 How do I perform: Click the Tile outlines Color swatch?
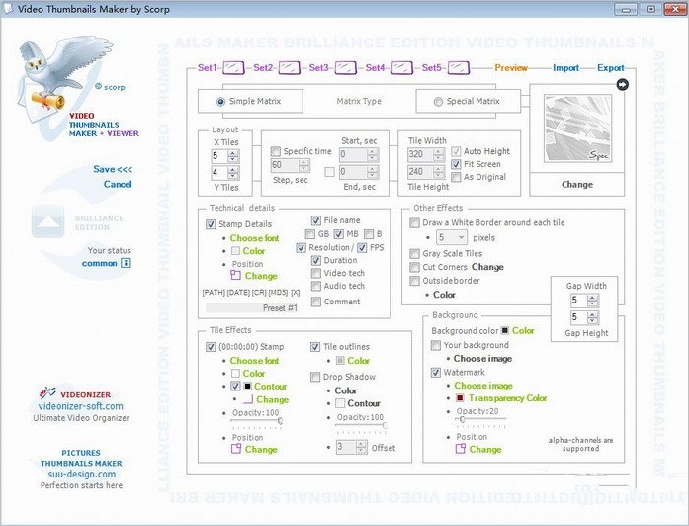(x=340, y=361)
